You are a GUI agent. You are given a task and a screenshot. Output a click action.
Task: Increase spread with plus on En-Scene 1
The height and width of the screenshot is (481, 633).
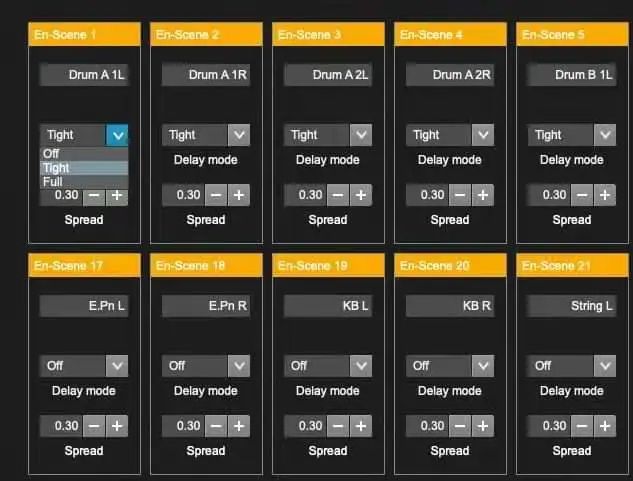pos(117,195)
